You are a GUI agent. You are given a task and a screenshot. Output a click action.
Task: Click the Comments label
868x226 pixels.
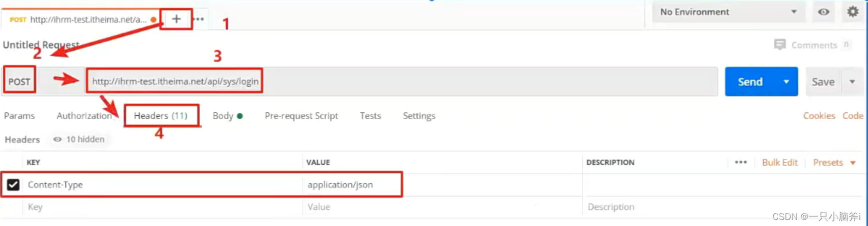[814, 45]
